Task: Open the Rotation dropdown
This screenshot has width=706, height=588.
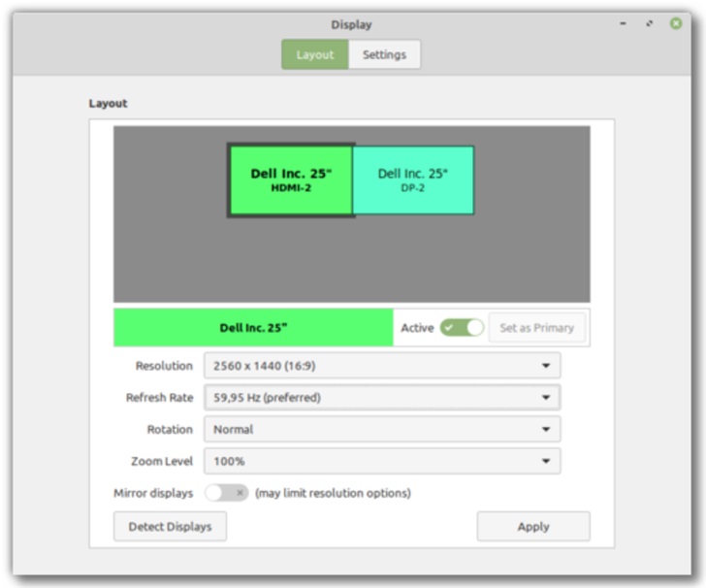Action: (382, 429)
